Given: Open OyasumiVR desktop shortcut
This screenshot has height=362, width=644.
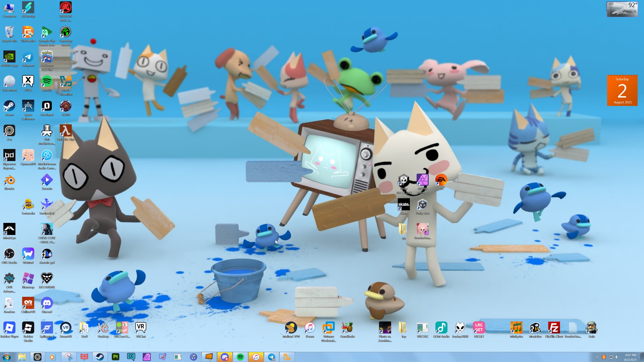Looking at the screenshot, I should (28, 157).
